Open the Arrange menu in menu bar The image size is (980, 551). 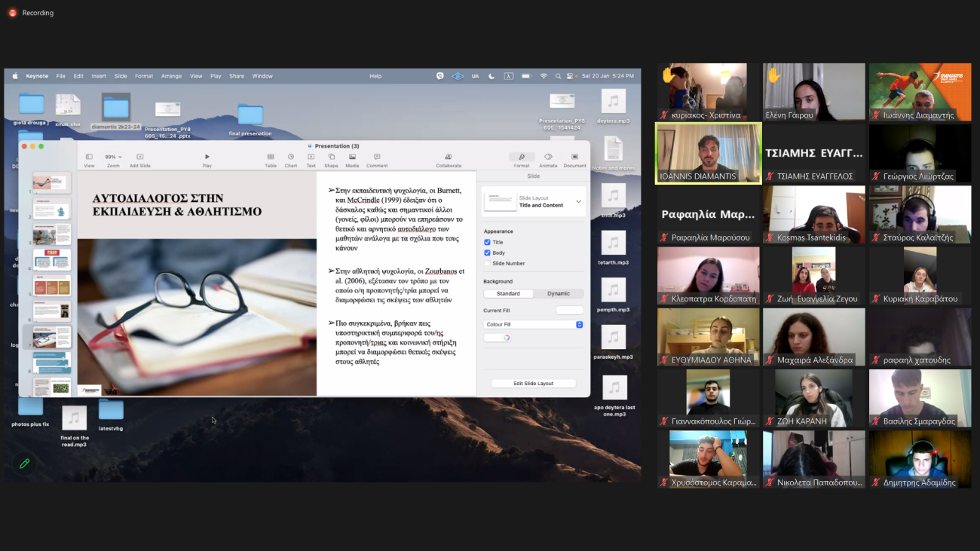click(171, 76)
